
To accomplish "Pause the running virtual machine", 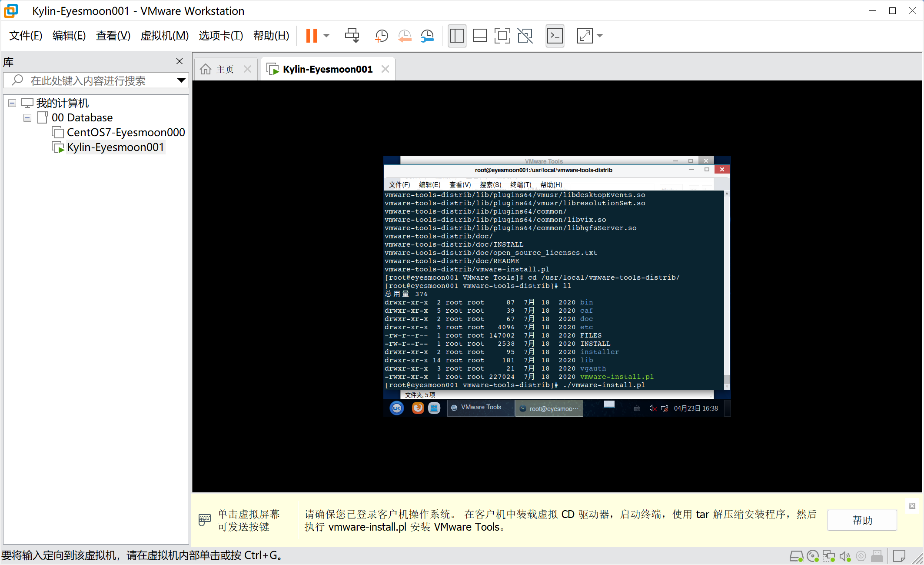I will (312, 36).
